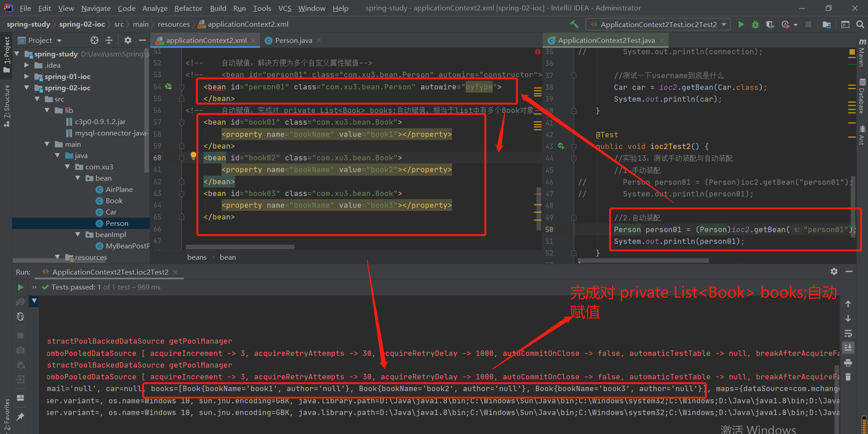Toggle the fold marker on line 57 book01 bean

coord(182,122)
